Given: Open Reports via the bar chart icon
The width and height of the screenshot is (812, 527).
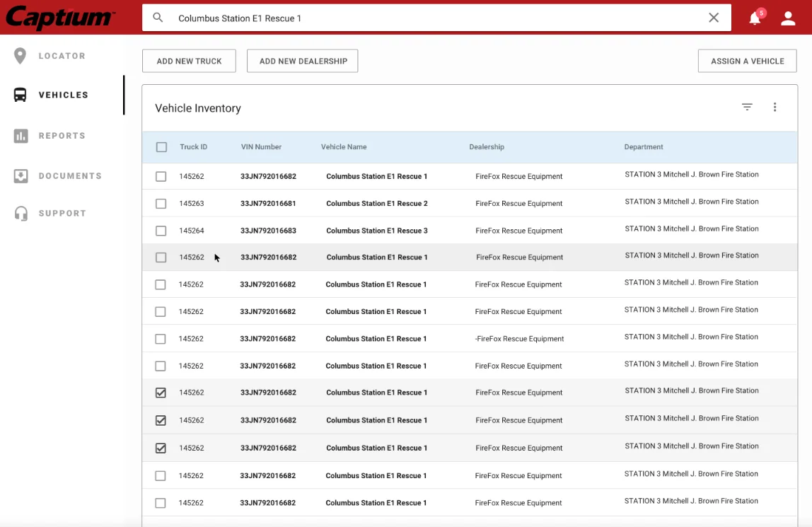Looking at the screenshot, I should click(x=21, y=136).
